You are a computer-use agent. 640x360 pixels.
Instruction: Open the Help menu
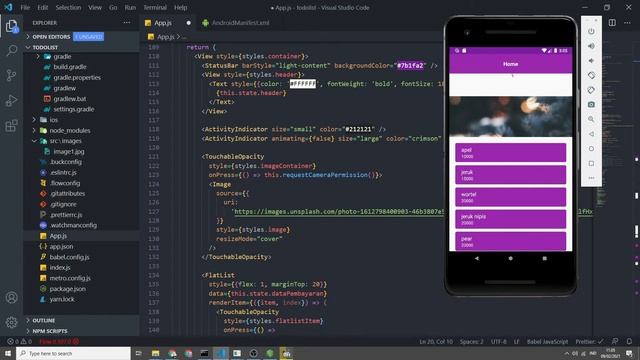pos(180,7)
